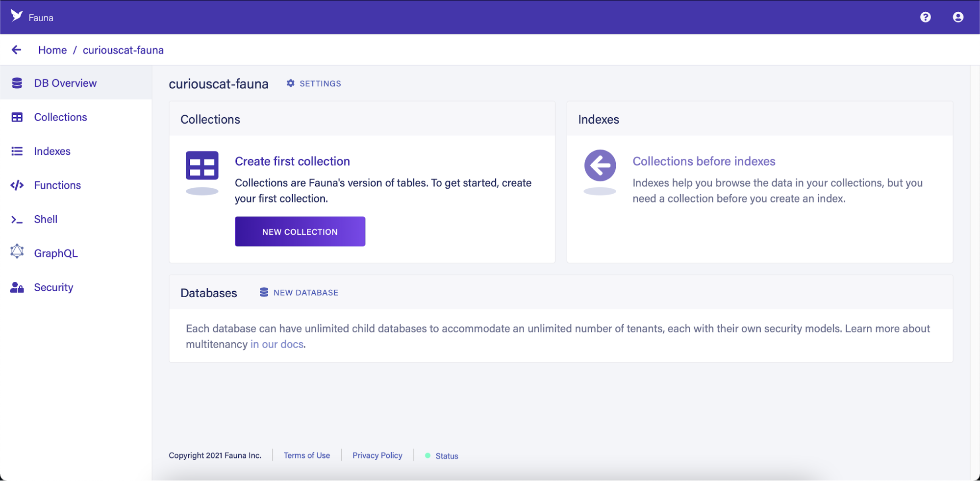Image resolution: width=980 pixels, height=481 pixels.
Task: Click the back arrow in breadcrumb bar
Action: 17,50
